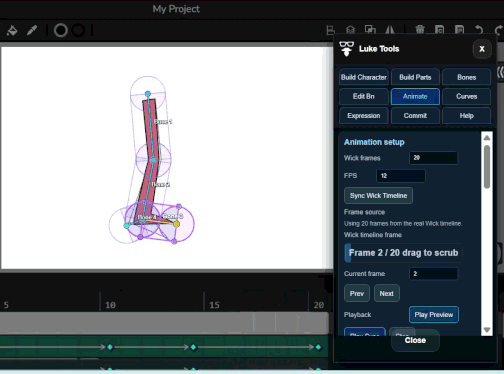Open the black fill color swatch

click(78, 30)
